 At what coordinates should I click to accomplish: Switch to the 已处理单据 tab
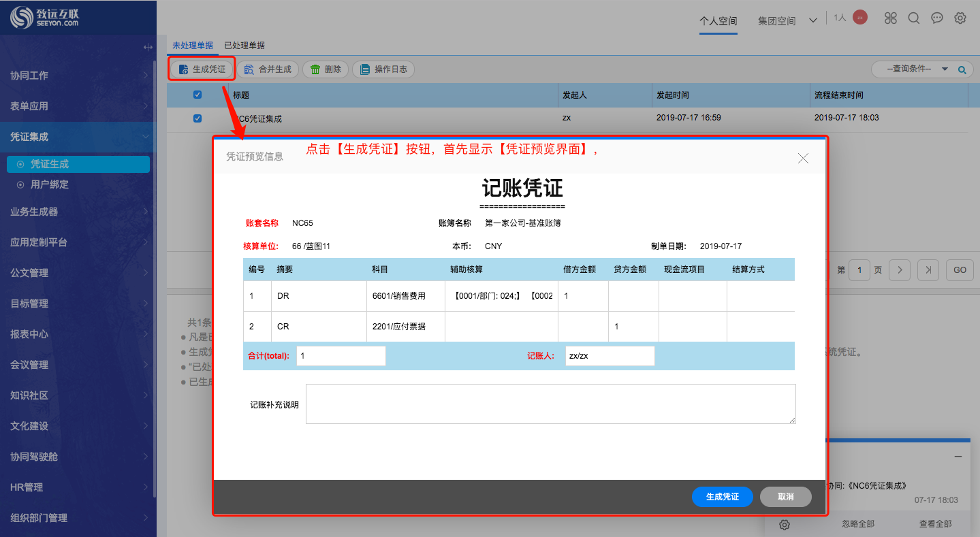coord(244,46)
